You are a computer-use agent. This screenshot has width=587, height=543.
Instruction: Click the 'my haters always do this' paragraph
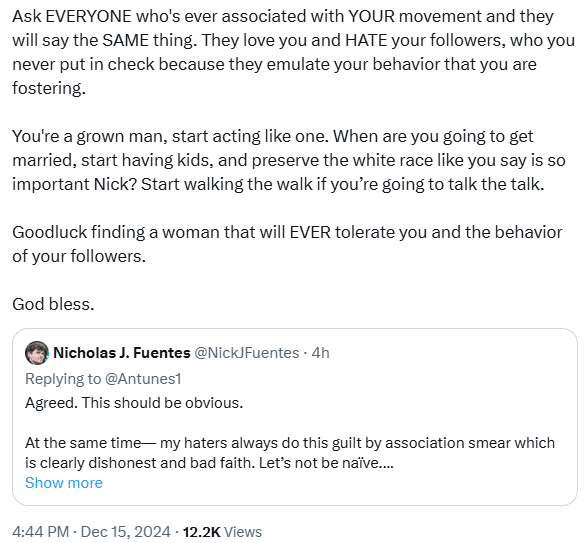(x=290, y=453)
